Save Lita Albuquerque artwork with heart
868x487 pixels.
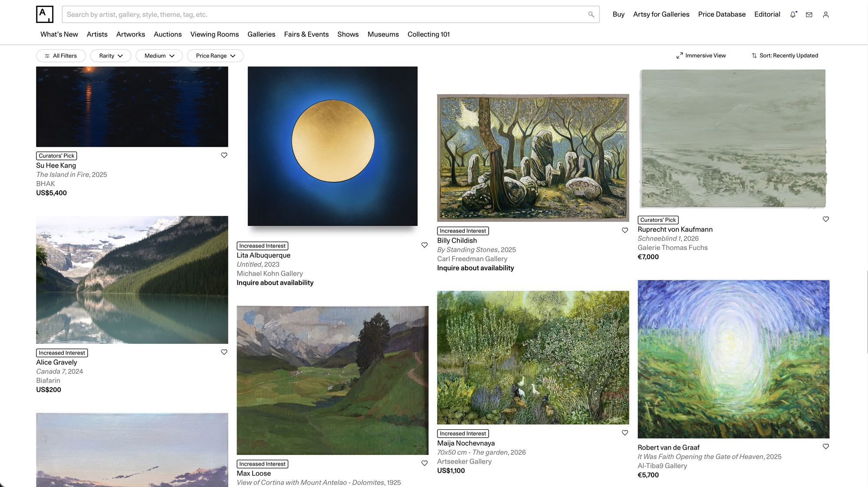424,245
